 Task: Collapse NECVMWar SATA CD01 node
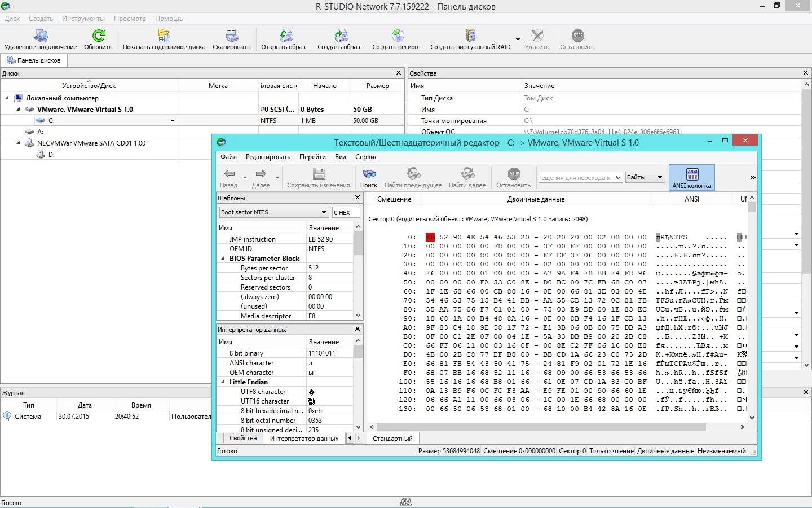pos(18,143)
